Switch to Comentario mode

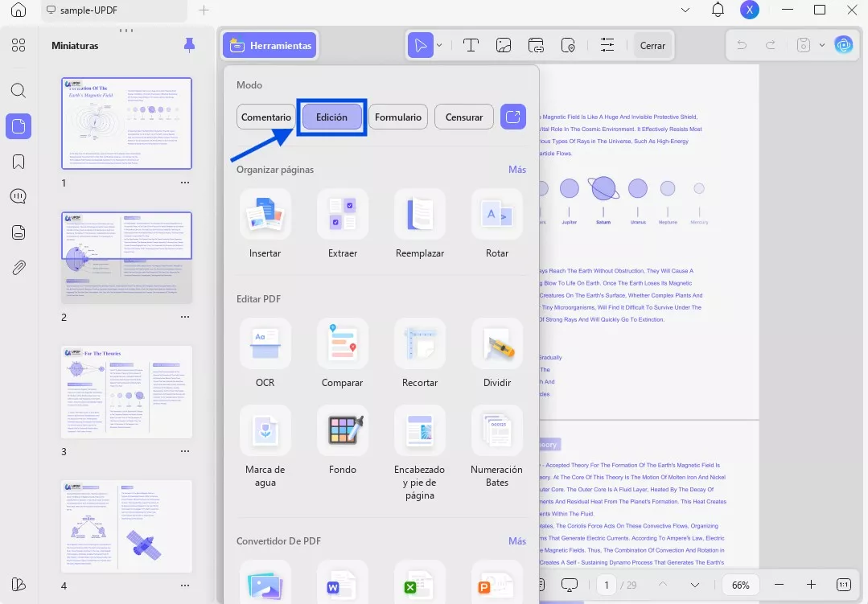click(265, 117)
